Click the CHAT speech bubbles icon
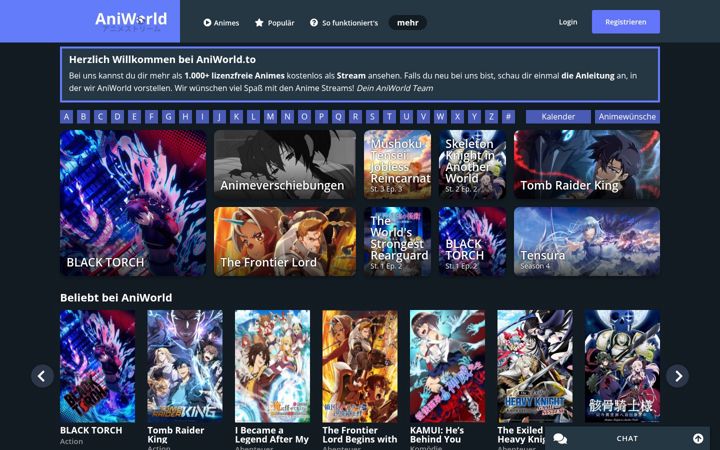The height and width of the screenshot is (450, 720). pyautogui.click(x=560, y=439)
